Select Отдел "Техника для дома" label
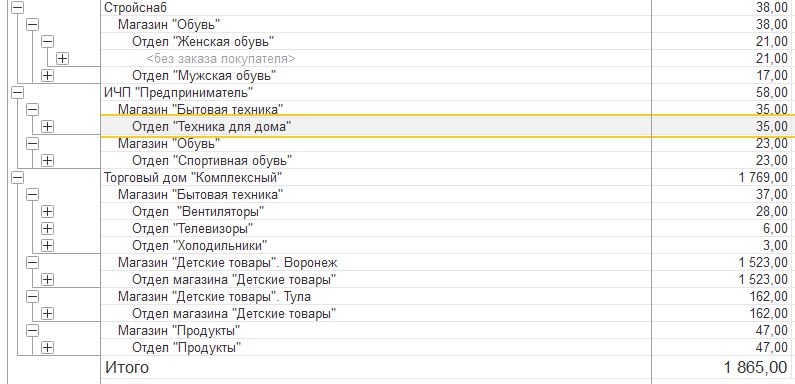This screenshot has height=384, width=795. [x=212, y=126]
